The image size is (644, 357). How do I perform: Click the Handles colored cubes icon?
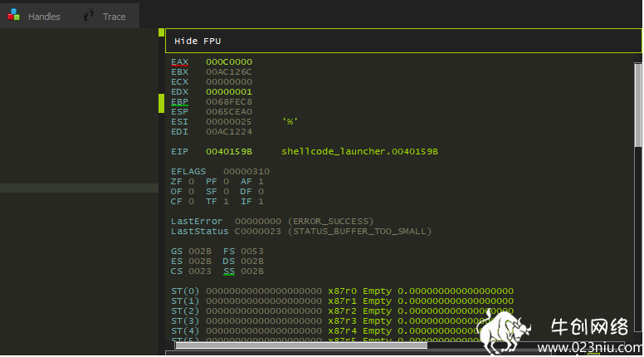coord(14,16)
